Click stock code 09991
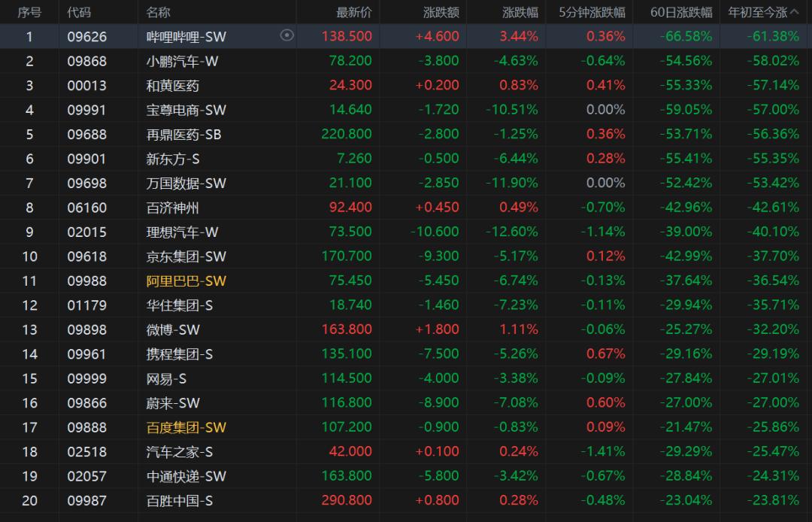Screen dimensions: 812x522 pyautogui.click(x=87, y=110)
